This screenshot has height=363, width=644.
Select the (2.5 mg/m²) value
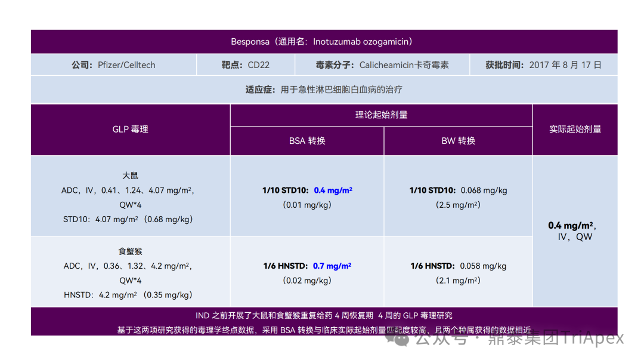pos(459,205)
